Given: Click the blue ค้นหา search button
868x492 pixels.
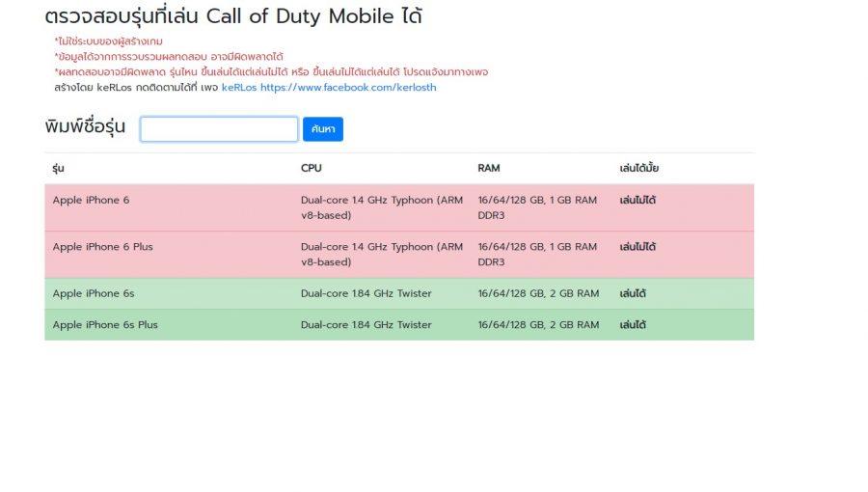Looking at the screenshot, I should (323, 129).
